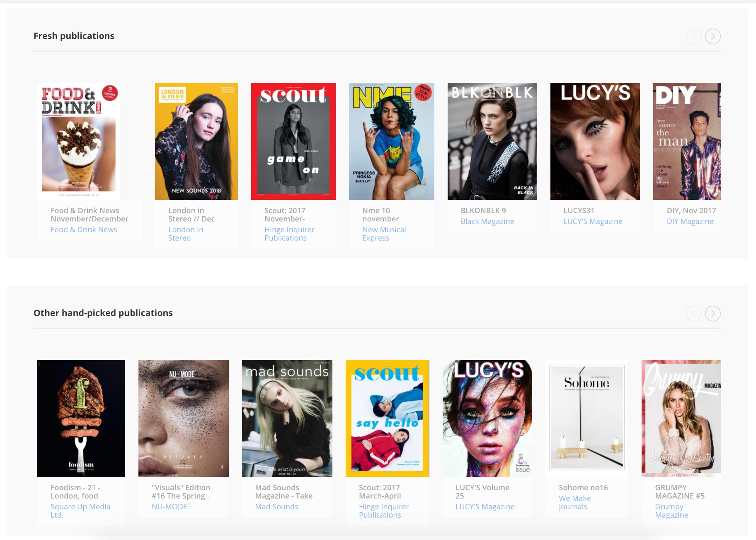Open the NME Princess Nokia cover
The height and width of the screenshot is (540, 756).
(x=391, y=141)
